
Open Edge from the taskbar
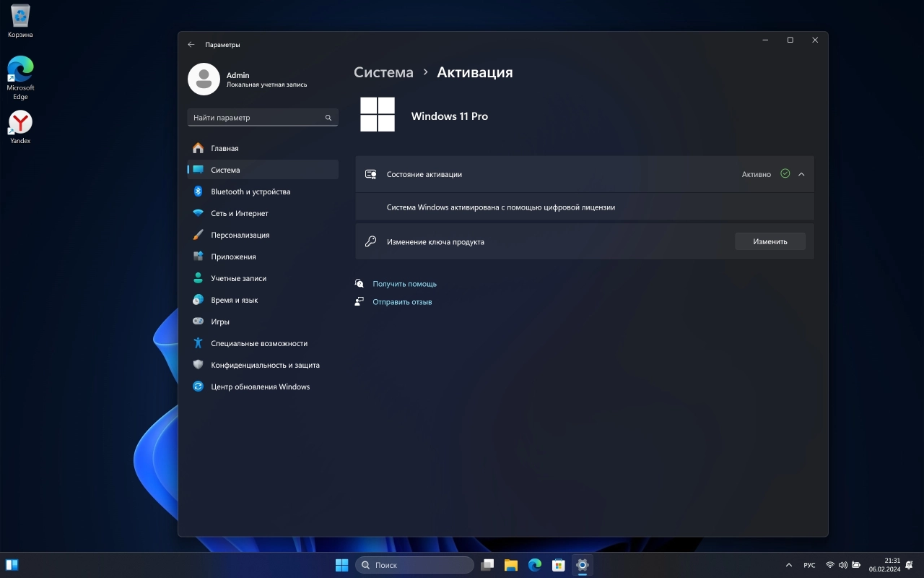(x=535, y=565)
